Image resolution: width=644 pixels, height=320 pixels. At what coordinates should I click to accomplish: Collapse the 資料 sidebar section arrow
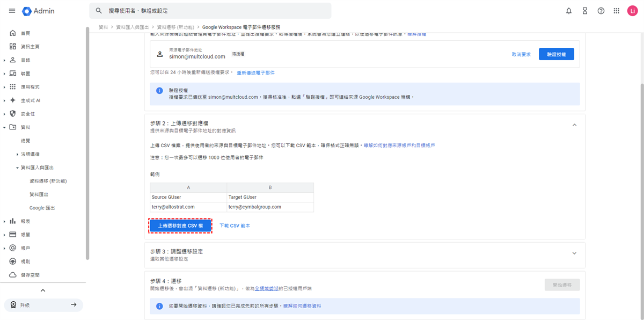[4, 127]
